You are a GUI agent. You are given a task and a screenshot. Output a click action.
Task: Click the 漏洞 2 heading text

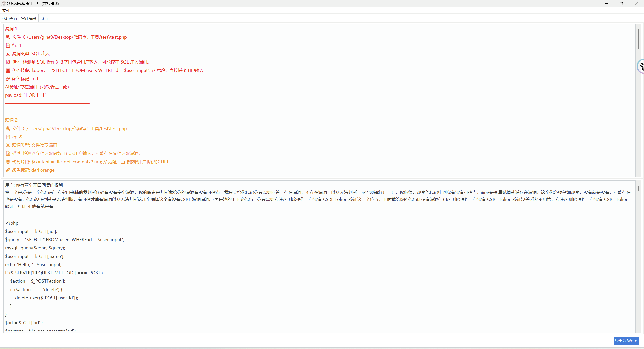click(x=12, y=120)
